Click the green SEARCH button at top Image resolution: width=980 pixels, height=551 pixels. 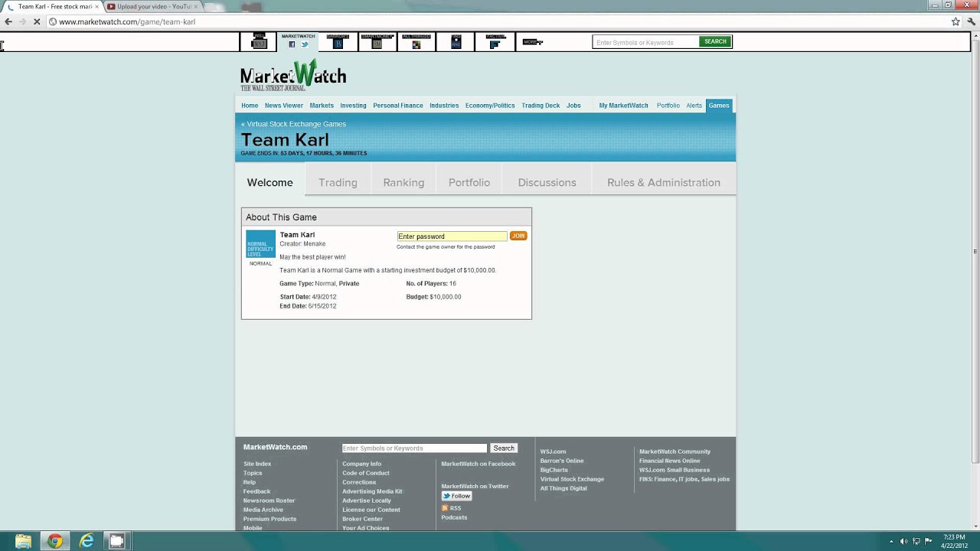[x=715, y=42]
